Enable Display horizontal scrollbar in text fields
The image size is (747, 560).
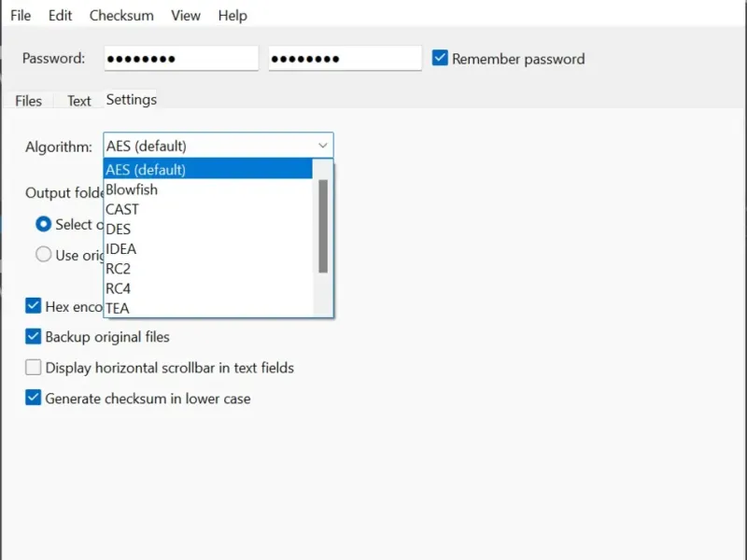35,368
